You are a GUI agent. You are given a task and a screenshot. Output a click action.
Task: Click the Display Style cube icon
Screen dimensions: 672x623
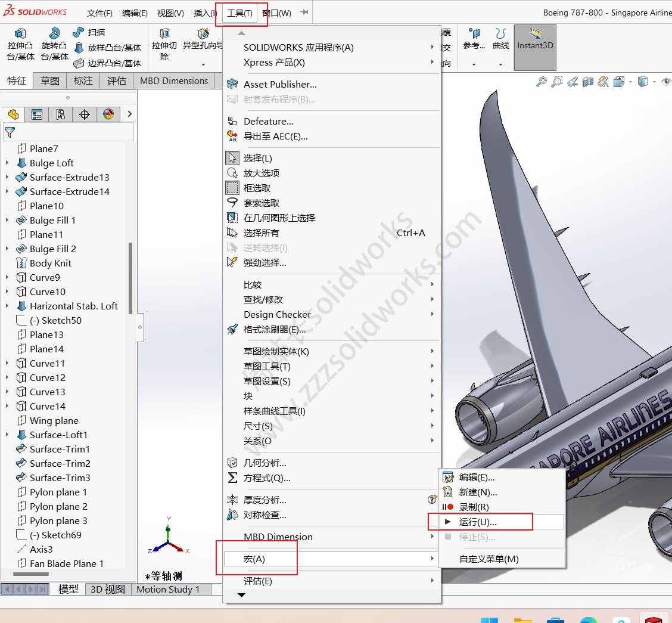[643, 82]
